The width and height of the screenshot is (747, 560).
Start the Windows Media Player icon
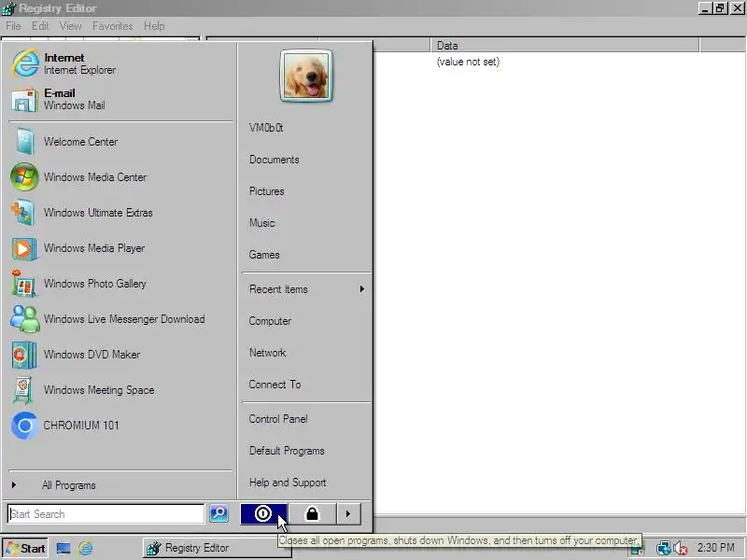[x=24, y=248]
